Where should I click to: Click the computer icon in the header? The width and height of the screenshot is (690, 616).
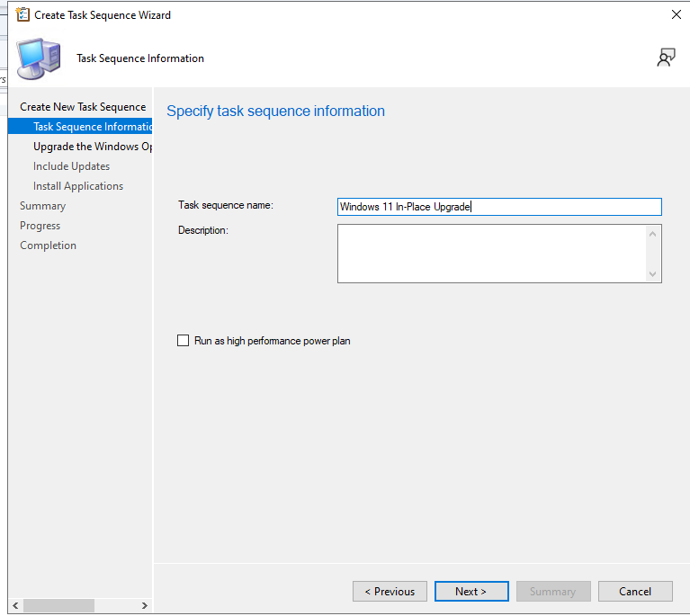click(40, 59)
